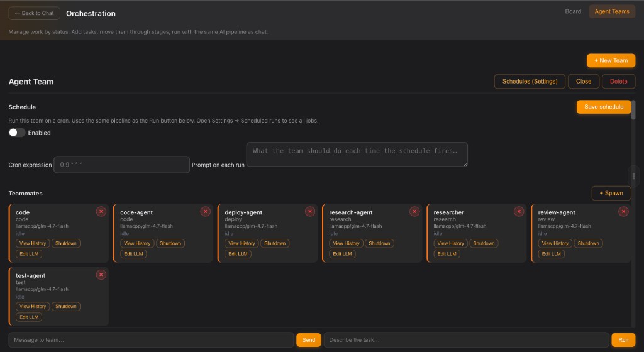Remove the test-agent teammate via red X

[101, 275]
